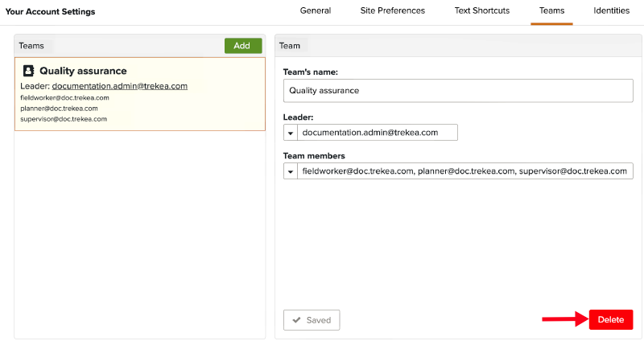Open the Identities tab
Screen dimensions: 644x341
(612, 11)
